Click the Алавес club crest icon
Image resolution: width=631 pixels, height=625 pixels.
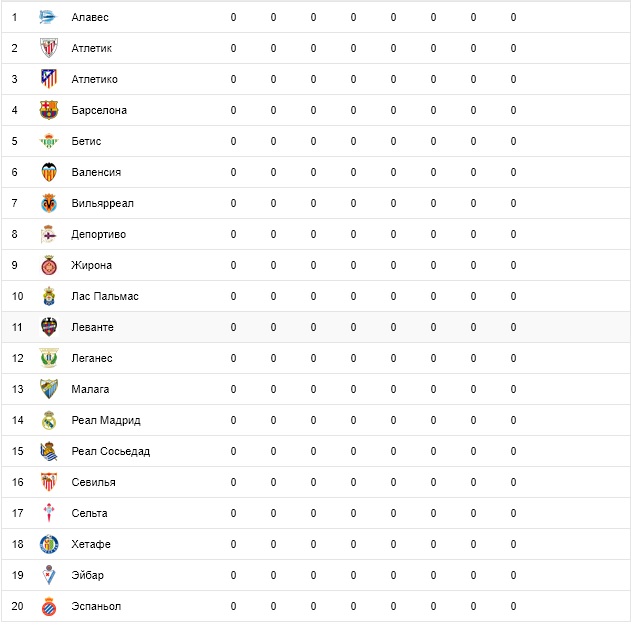[48, 17]
